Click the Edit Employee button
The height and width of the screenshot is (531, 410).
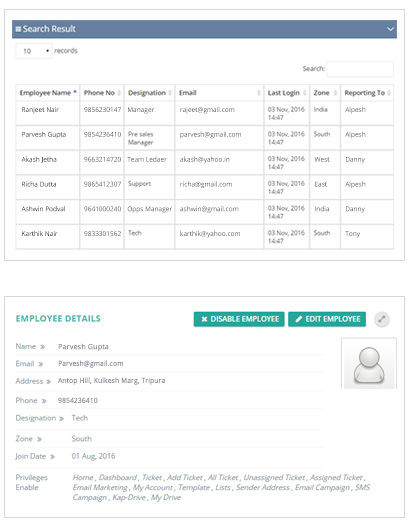coord(327,319)
